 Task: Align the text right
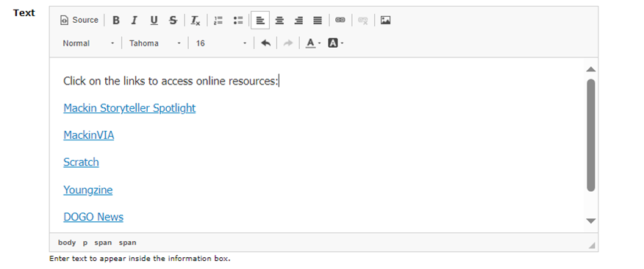pyautogui.click(x=298, y=20)
